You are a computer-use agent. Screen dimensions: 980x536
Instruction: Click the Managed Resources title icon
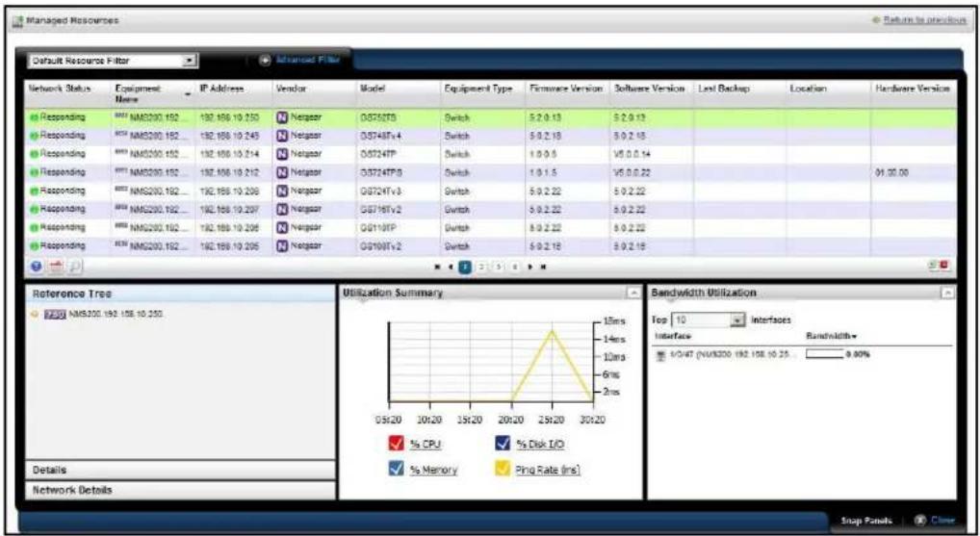17,20
